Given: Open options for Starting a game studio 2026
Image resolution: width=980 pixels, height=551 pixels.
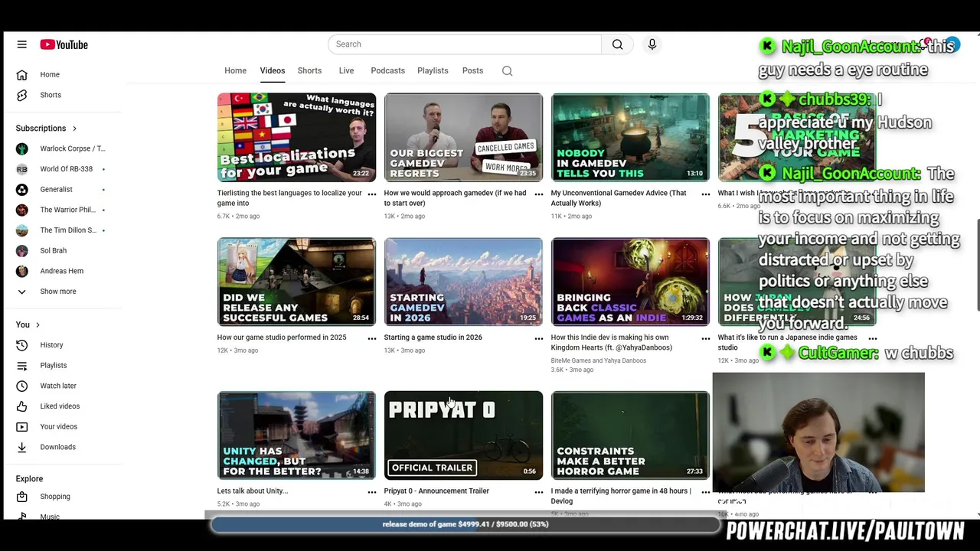Looking at the screenshot, I should point(539,338).
